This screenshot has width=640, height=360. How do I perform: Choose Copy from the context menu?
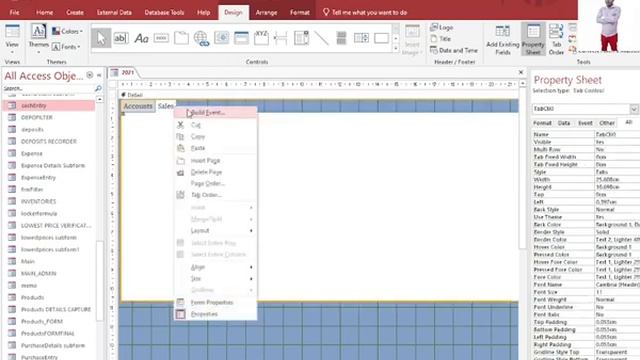[x=216, y=136]
